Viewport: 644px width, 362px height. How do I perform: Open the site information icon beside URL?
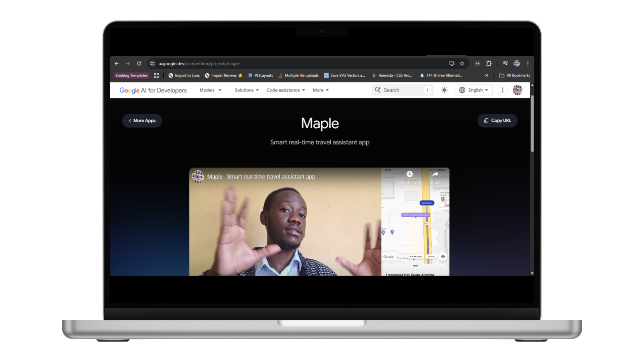[152, 63]
